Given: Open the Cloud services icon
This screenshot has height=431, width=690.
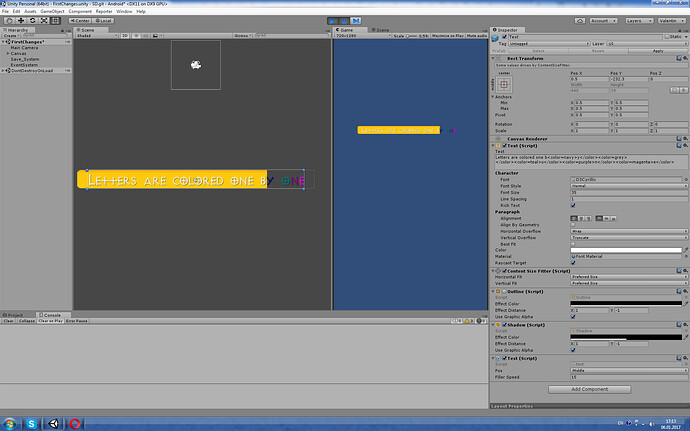Looking at the screenshot, I should click(580, 21).
